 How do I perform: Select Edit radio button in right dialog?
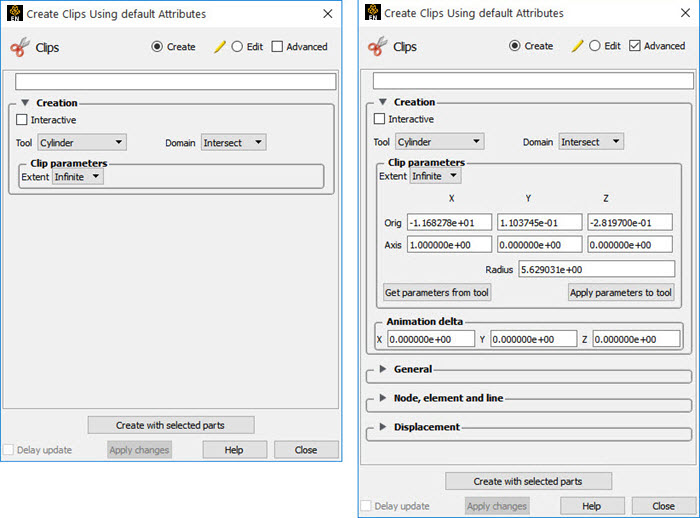[595, 46]
